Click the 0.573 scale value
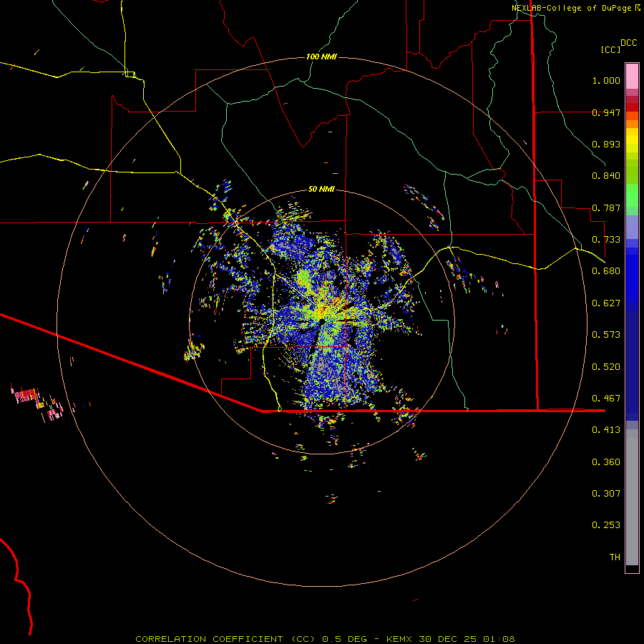 (x=606, y=335)
